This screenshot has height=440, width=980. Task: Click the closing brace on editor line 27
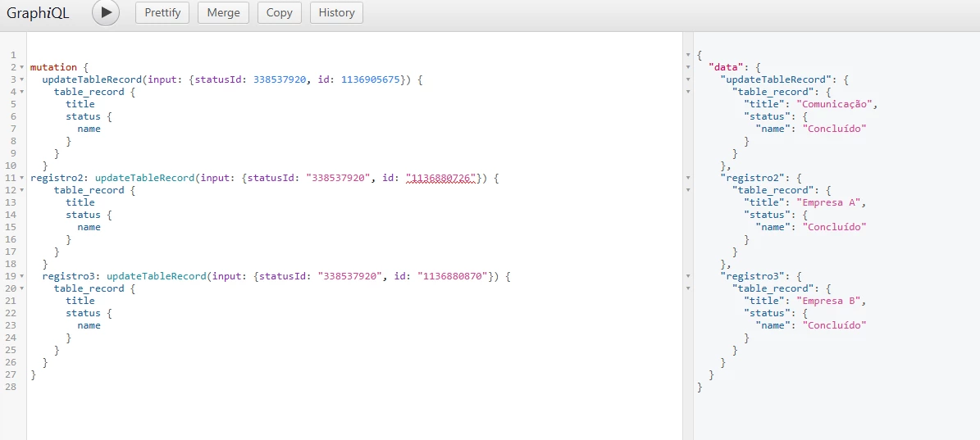coord(33,374)
